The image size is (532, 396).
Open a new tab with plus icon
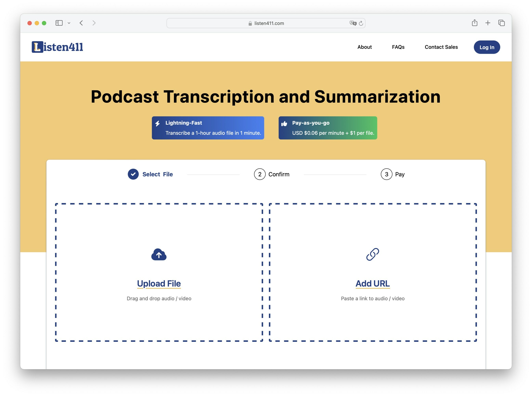point(488,23)
